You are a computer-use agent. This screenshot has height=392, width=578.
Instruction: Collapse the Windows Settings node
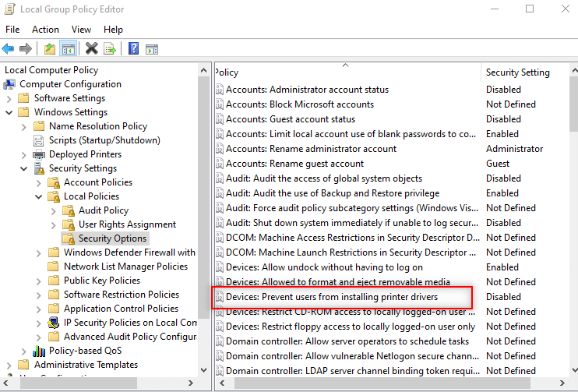[9, 112]
